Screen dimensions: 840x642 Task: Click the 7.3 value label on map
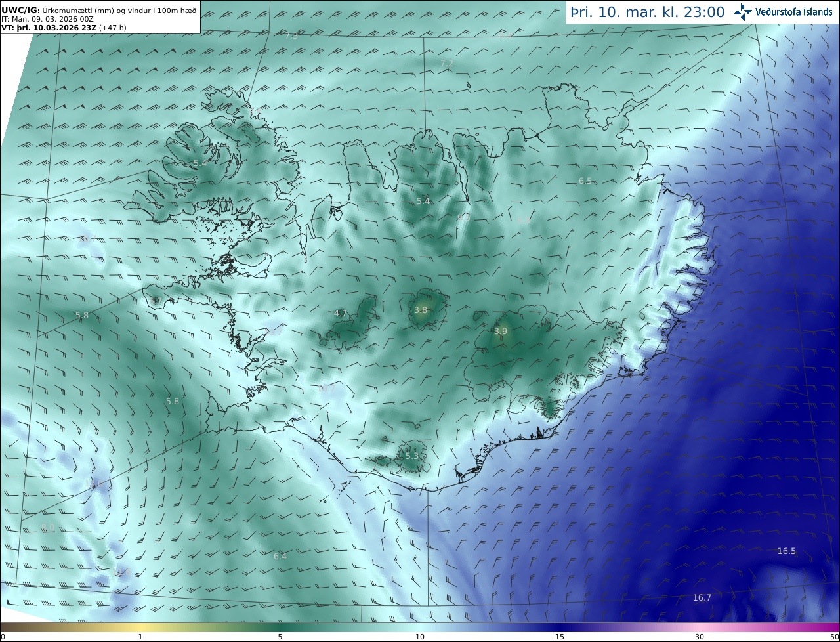point(291,35)
